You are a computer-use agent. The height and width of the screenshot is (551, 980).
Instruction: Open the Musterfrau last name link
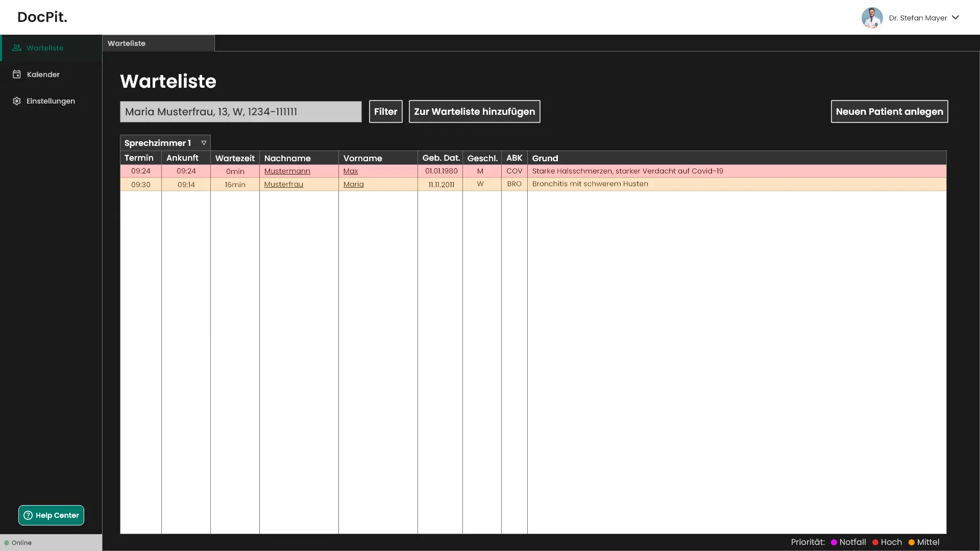(x=284, y=184)
